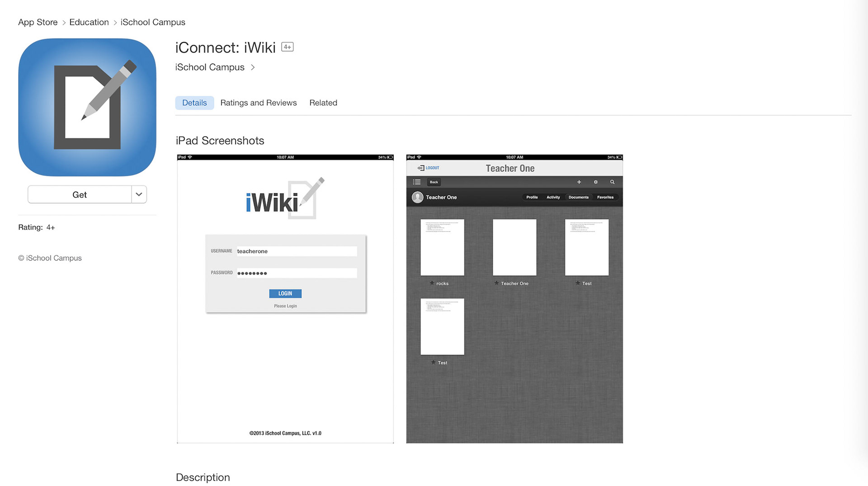Click the Logout icon in second screenshot

point(421,168)
